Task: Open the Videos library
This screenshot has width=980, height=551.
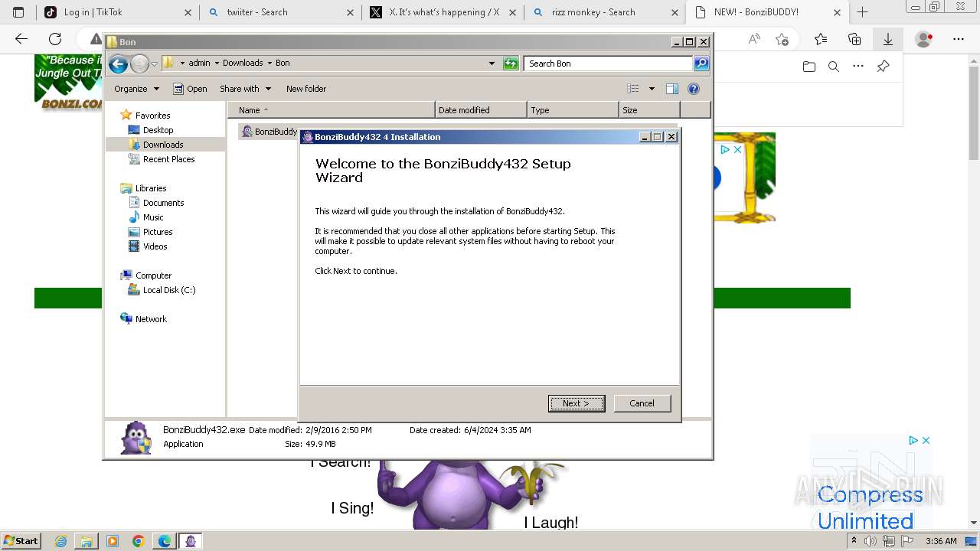Action: [155, 246]
